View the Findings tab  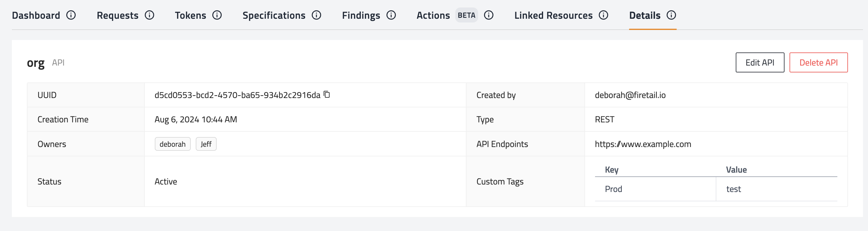pos(361,16)
